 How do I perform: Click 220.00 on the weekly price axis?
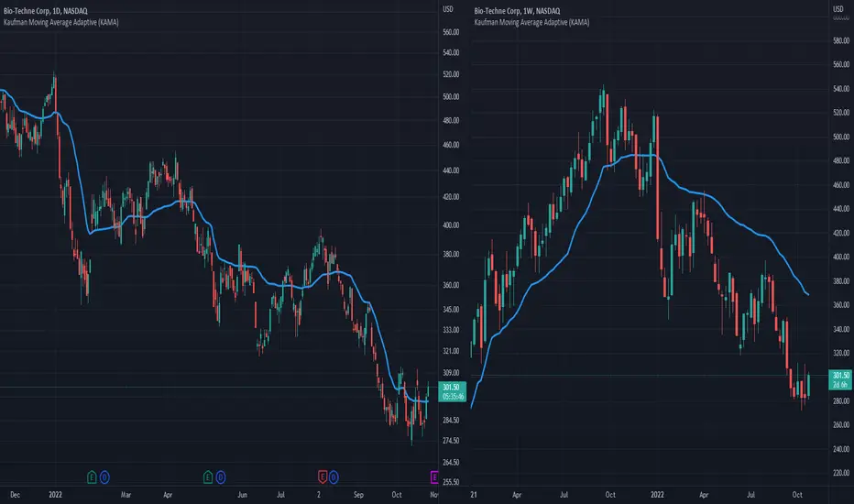pyautogui.click(x=841, y=473)
